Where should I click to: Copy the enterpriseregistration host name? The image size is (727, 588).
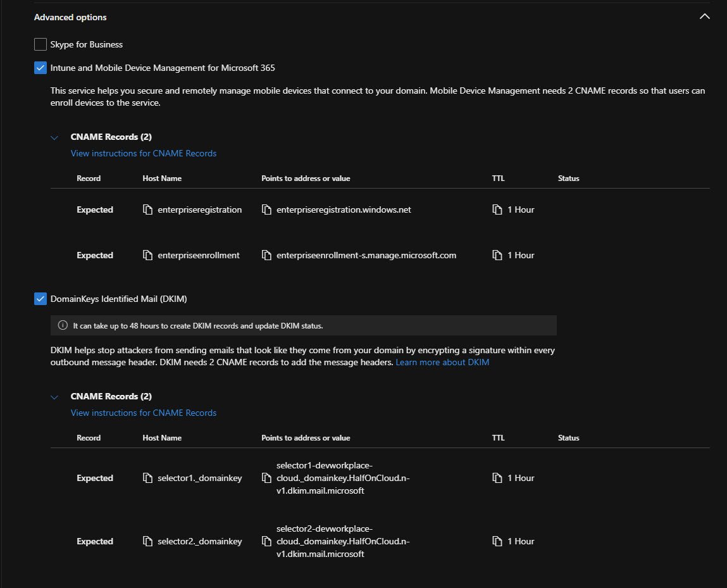coord(147,210)
